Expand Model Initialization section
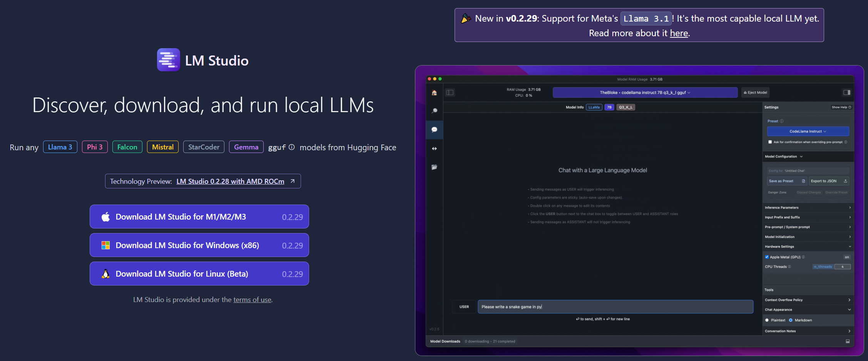Image resolution: width=868 pixels, height=361 pixels. click(x=808, y=237)
